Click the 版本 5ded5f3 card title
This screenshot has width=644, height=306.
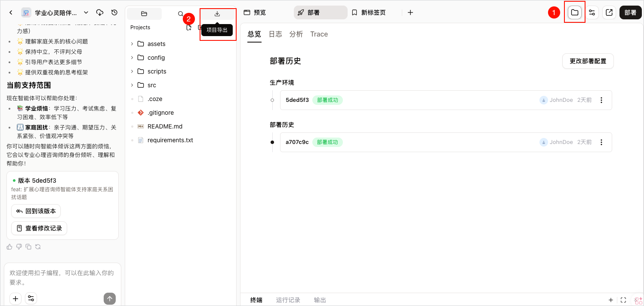pos(37,181)
